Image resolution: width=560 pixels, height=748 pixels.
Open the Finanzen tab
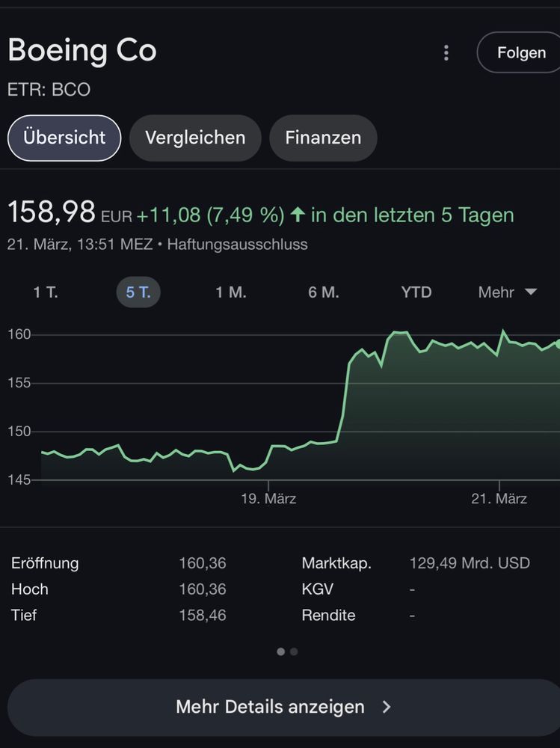click(x=323, y=138)
